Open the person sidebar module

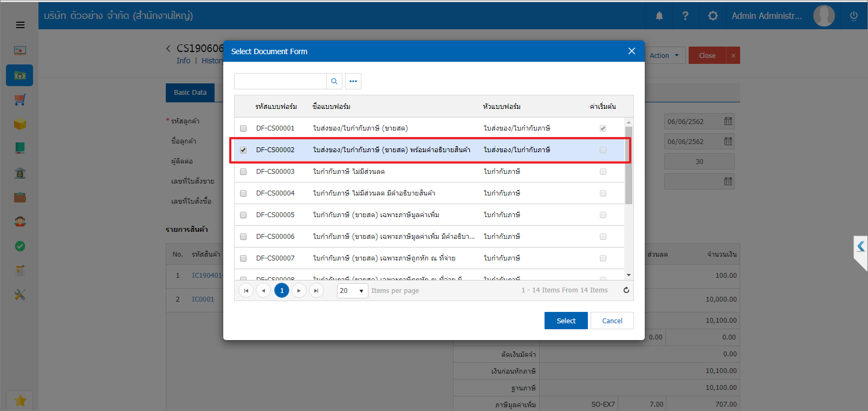click(x=20, y=221)
